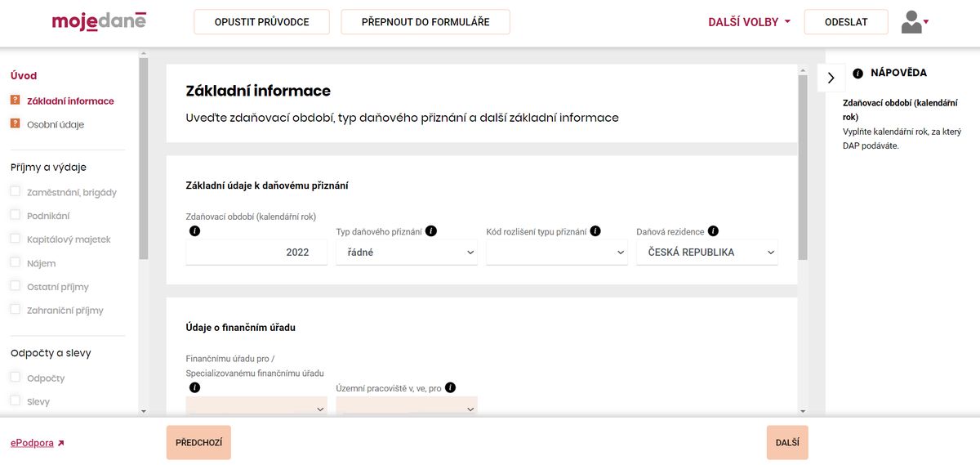Click info icon beside Typ daňového přiznání
This screenshot has width=980, height=465.
(x=431, y=231)
